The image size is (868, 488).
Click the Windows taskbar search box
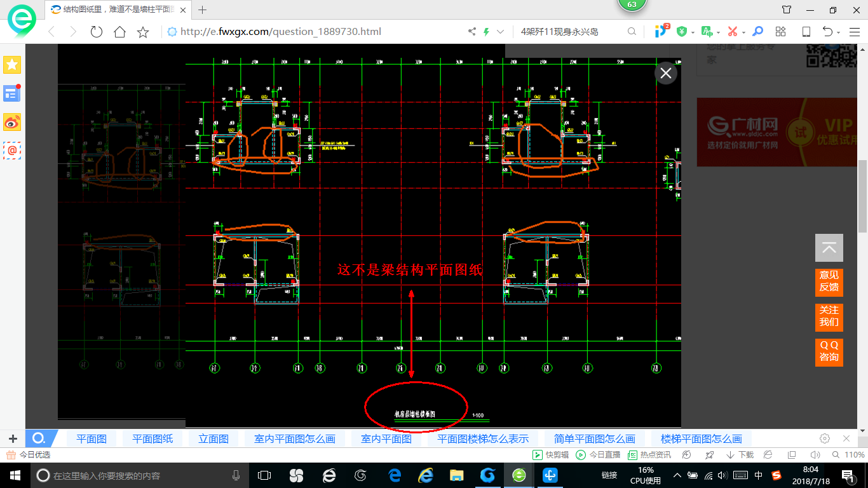pos(140,475)
